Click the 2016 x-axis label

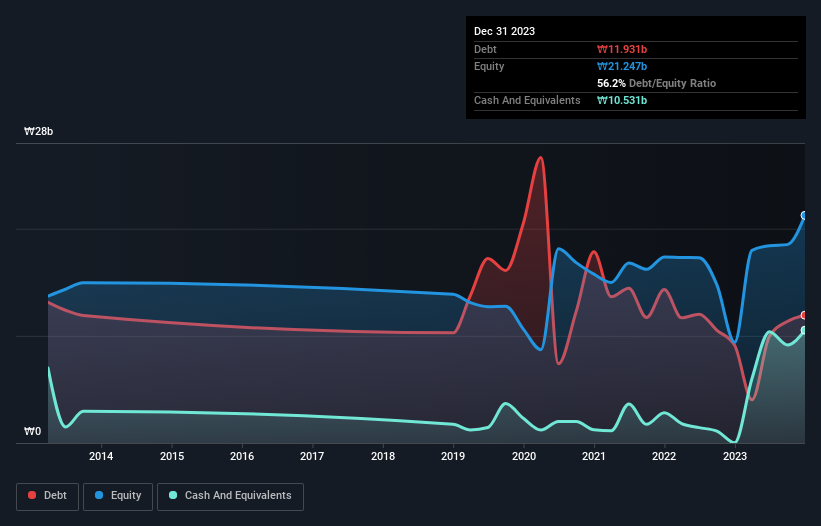(x=242, y=456)
